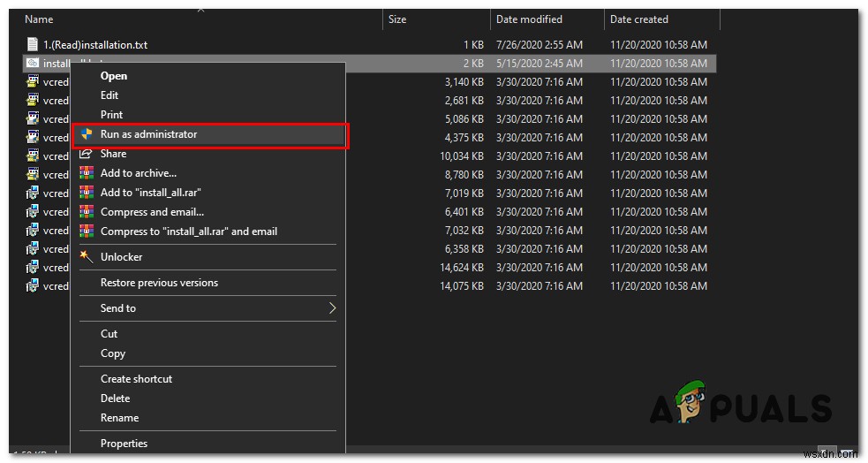This screenshot has height=463, width=868.
Task: Click the install_all batch file gear icon
Action: click(33, 64)
